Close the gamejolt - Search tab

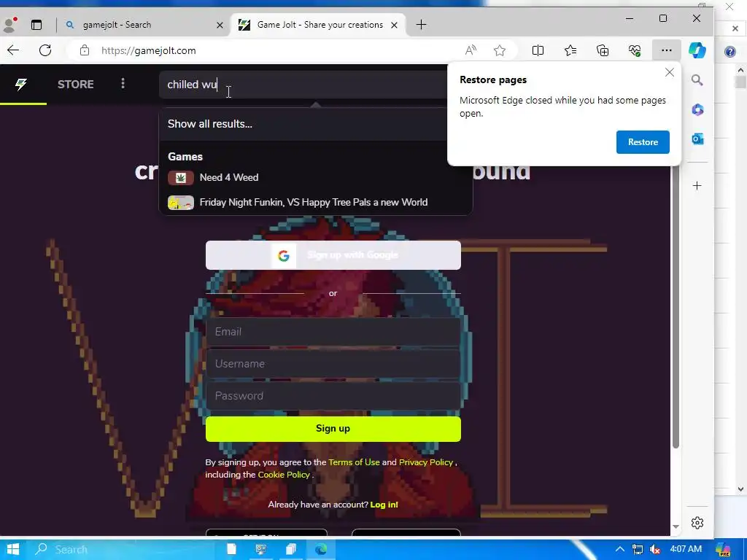click(220, 25)
